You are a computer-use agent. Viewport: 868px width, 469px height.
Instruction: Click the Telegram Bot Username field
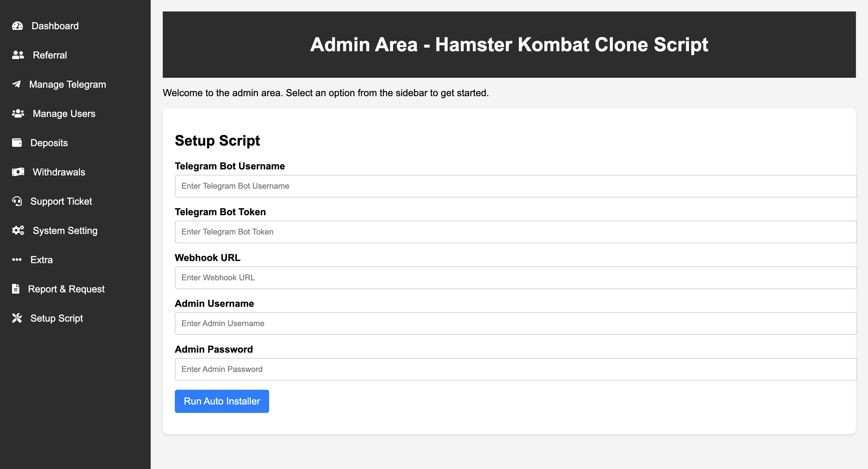[x=516, y=186]
